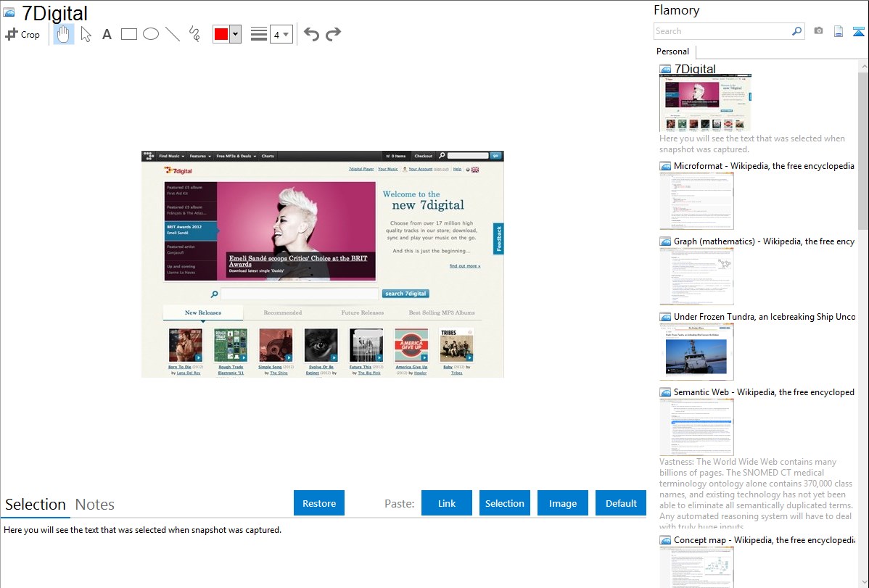Open the color picker dropdown arrow
The height and width of the screenshot is (588, 869).
click(236, 34)
